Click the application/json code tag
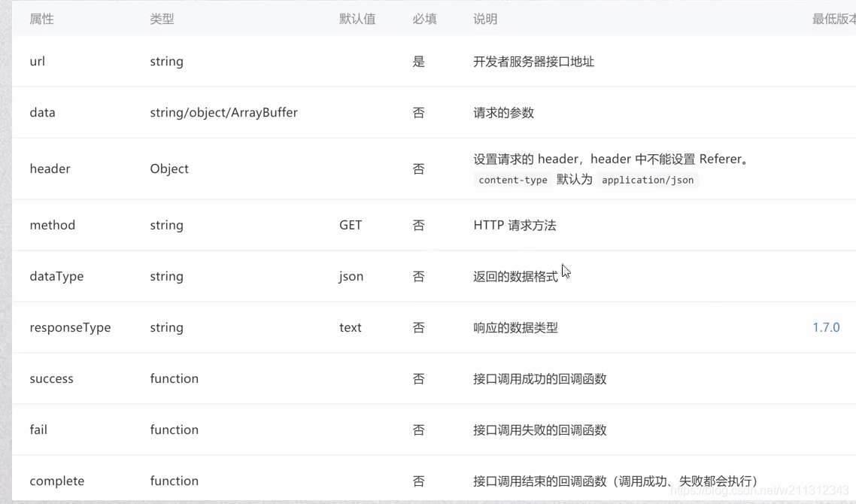 [648, 181]
